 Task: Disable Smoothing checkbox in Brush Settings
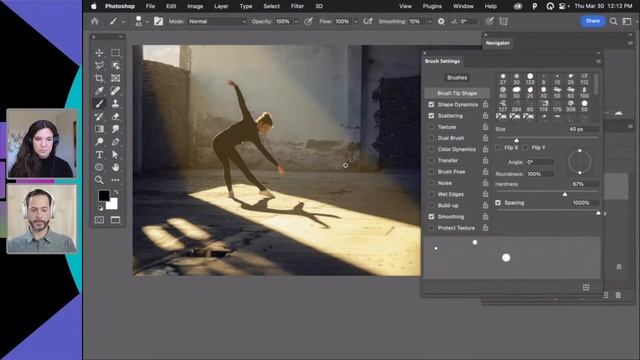click(431, 217)
